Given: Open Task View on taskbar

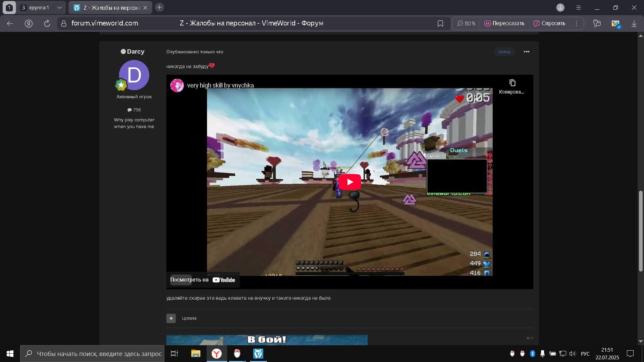Looking at the screenshot, I should 174,354.
